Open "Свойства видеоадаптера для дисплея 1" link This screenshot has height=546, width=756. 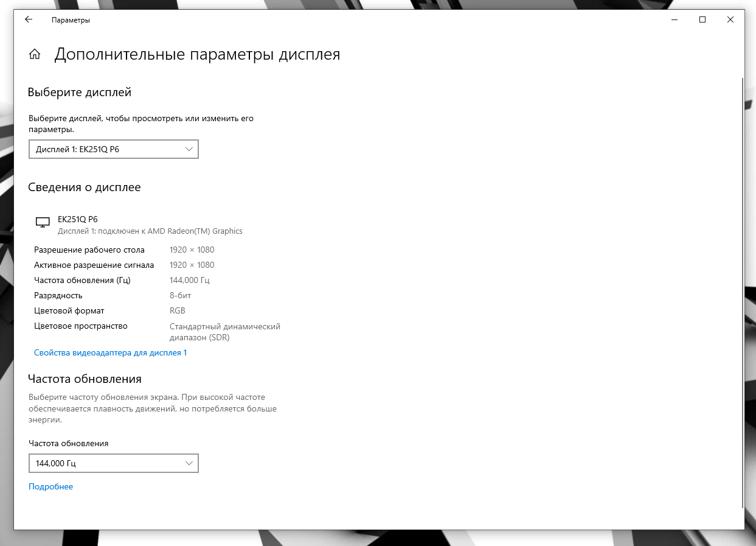110,352
